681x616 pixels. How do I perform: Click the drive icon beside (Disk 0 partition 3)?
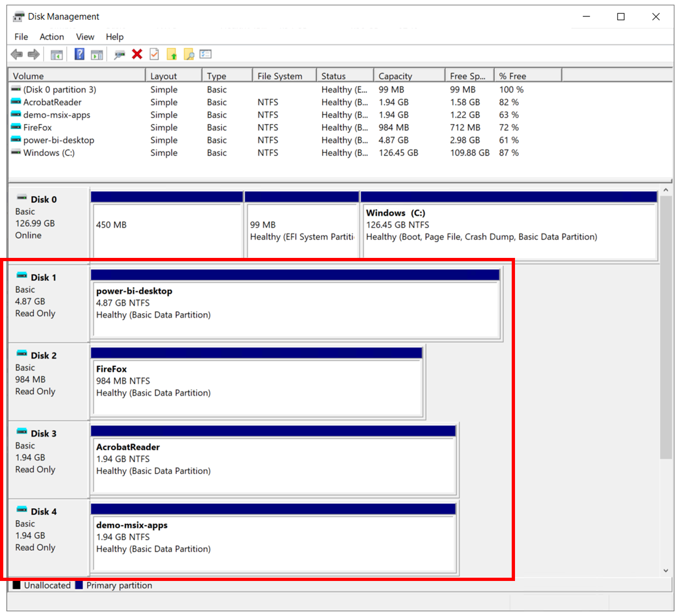[x=16, y=89]
